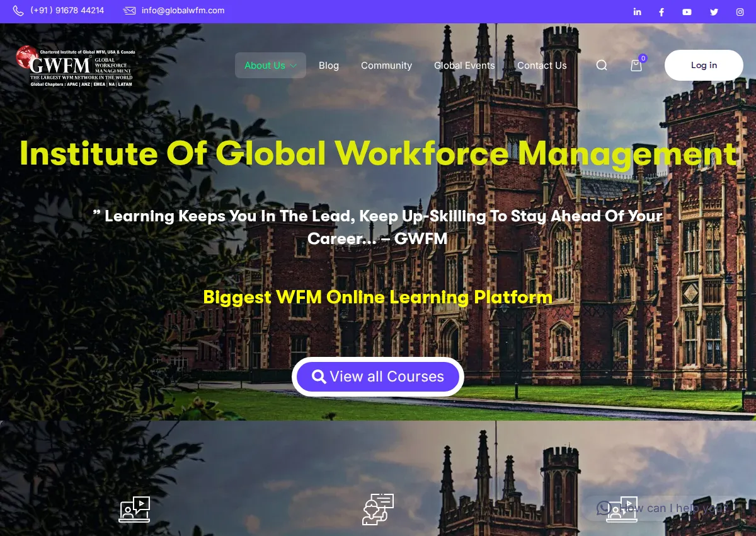Expand the About Us dropdown
Viewport: 756px width, 536px height.
[270, 65]
